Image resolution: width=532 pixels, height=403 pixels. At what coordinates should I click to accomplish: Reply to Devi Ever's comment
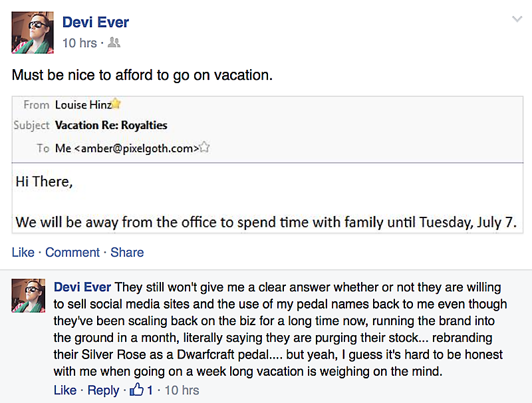tap(103, 390)
